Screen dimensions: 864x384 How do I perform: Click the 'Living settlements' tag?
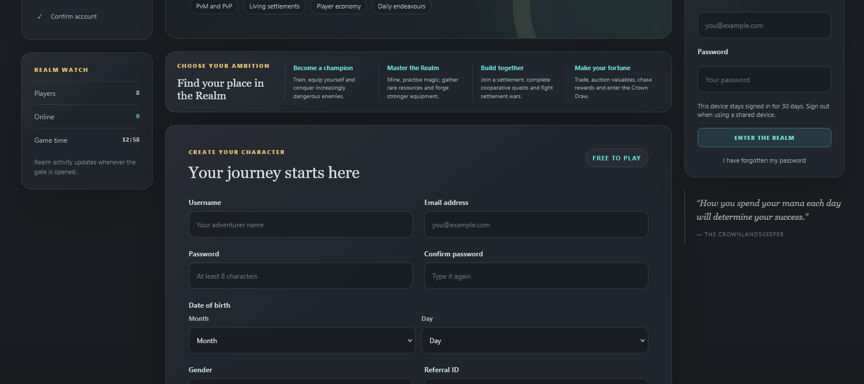click(x=274, y=7)
